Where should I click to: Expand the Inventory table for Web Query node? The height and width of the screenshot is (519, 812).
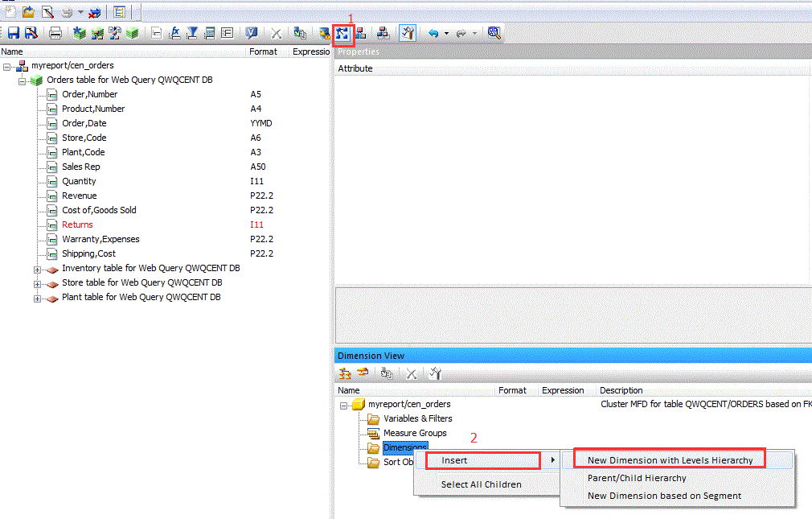tap(38, 268)
